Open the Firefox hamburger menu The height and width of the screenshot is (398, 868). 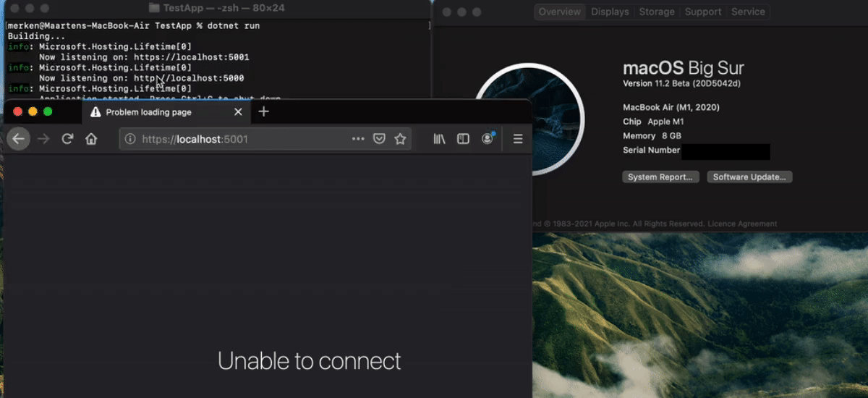[x=518, y=139]
